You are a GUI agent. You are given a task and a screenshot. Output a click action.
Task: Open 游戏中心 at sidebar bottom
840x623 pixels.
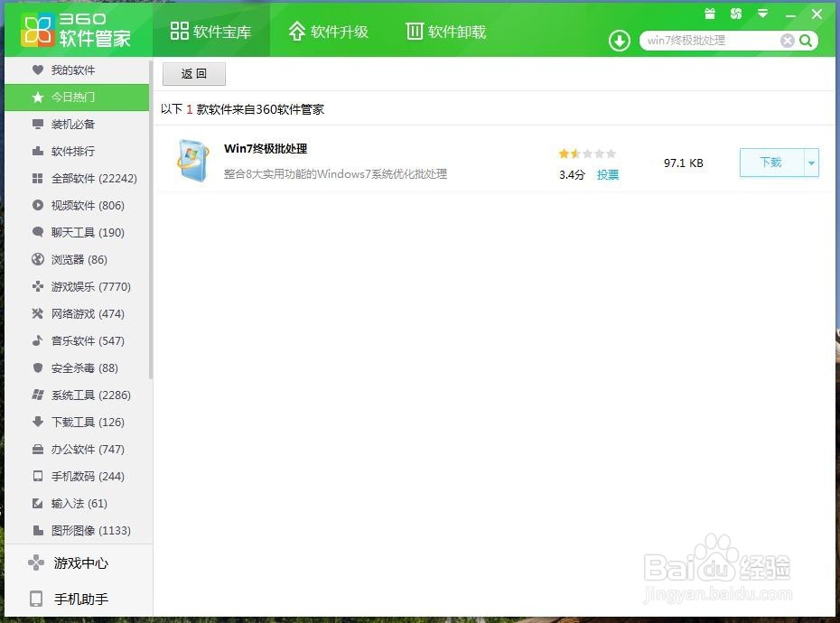click(77, 563)
